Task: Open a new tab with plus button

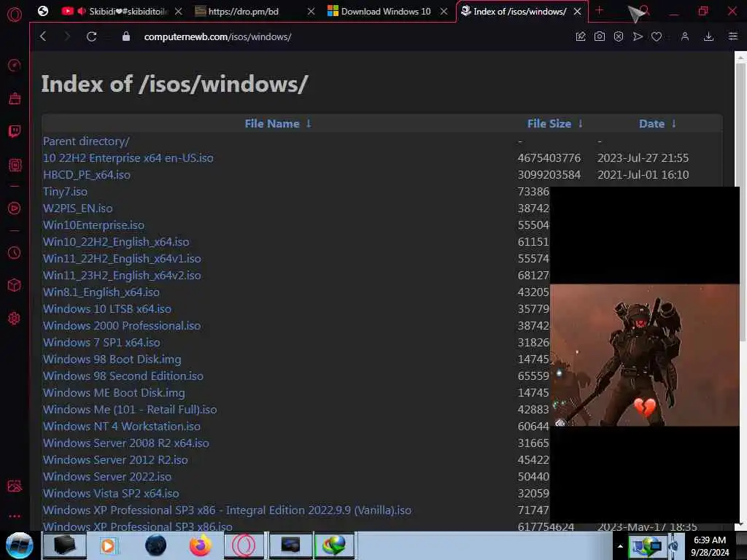Action: pos(600,10)
